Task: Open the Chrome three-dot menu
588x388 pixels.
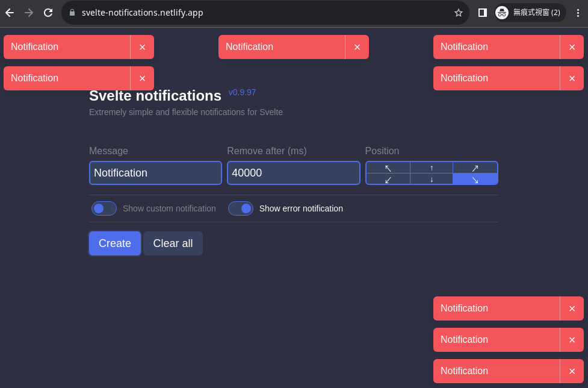Action: [578, 13]
